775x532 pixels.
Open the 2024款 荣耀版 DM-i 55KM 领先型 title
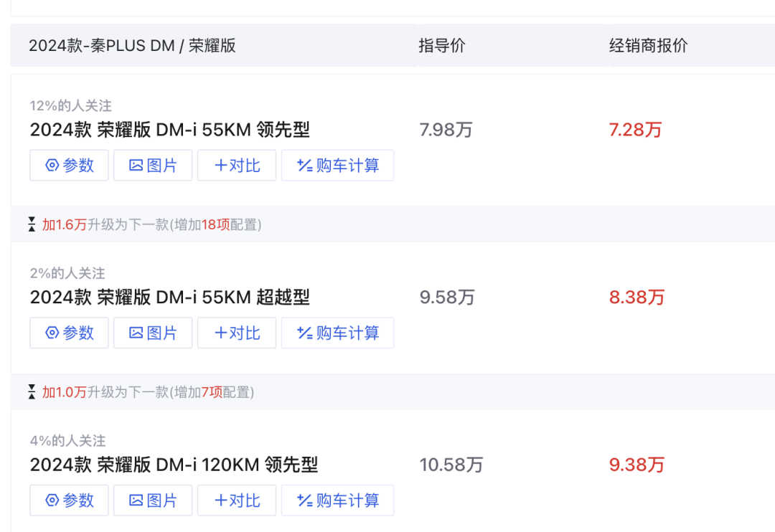pos(169,130)
